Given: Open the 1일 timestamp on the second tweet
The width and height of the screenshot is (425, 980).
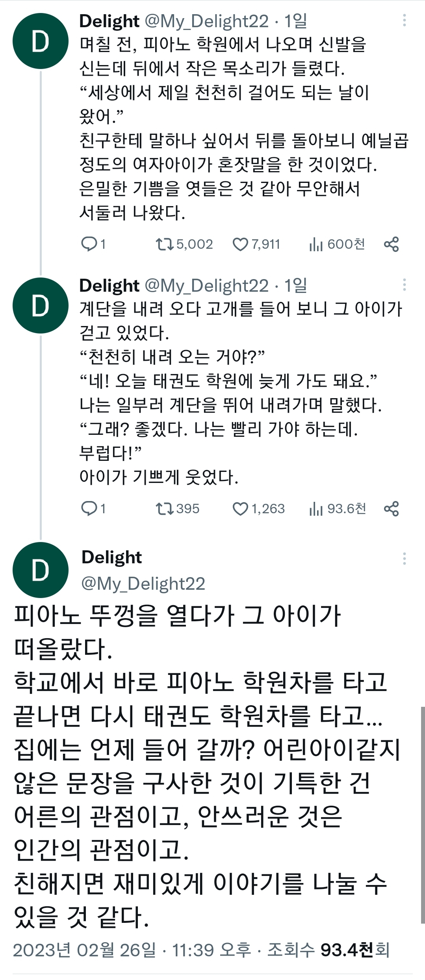Looking at the screenshot, I should point(295,285).
